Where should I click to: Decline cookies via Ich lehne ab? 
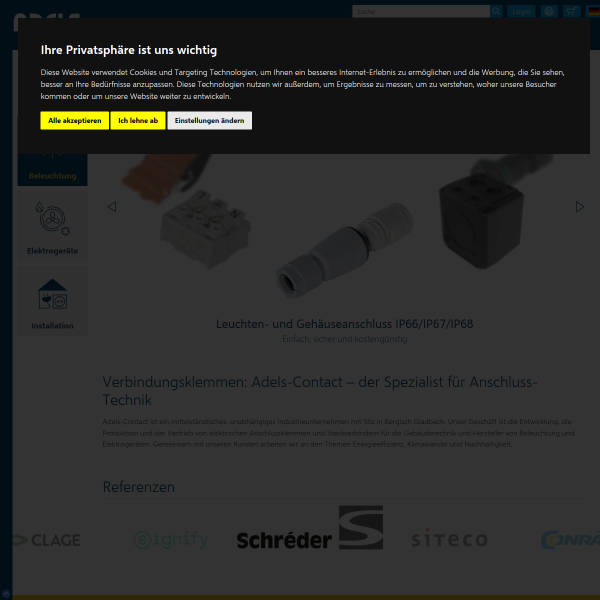point(138,121)
